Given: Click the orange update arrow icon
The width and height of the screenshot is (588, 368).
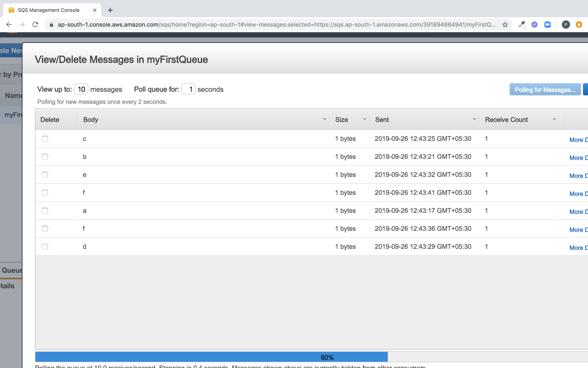Looking at the screenshot, I should point(579,25).
